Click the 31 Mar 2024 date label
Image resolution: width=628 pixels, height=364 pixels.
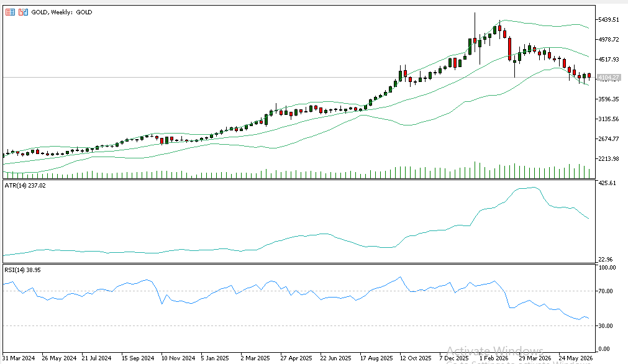click(x=19, y=358)
